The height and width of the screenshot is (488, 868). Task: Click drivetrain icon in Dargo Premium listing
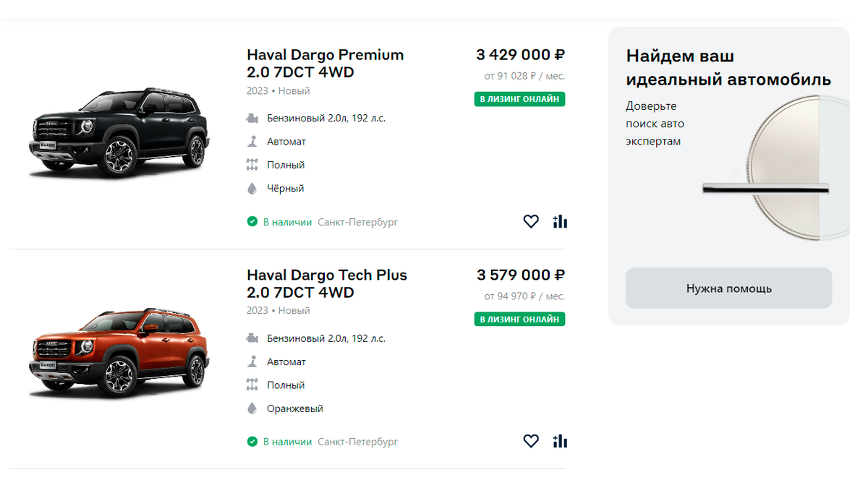coord(252,165)
